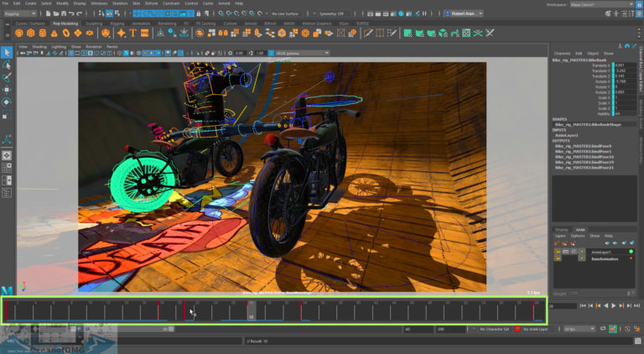
Task: Open the Skeleton menu
Action: [120, 3]
